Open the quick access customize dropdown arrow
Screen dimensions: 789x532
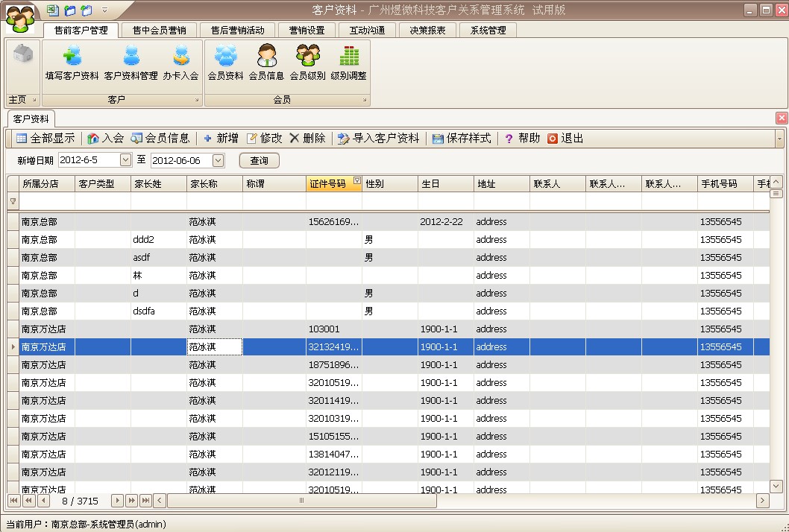(104, 10)
